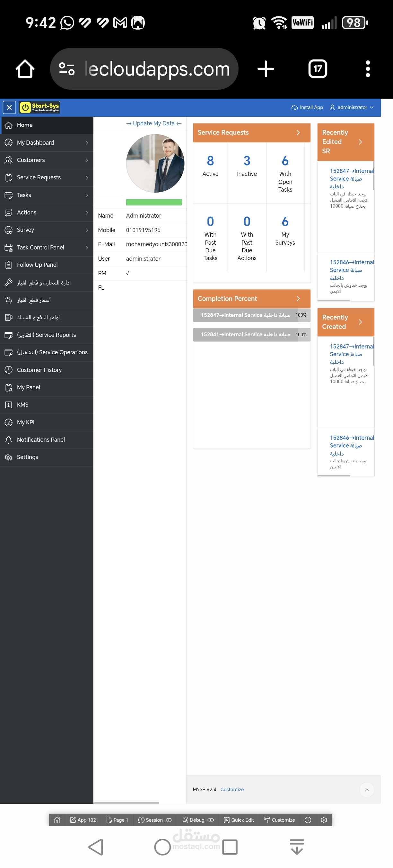Click the Start-Sys logo
Screen dimensions: 393x868
[39, 107]
